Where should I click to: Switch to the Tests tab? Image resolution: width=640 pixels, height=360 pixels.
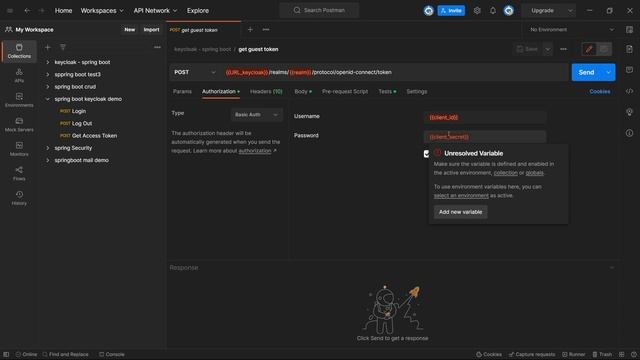[387, 91]
